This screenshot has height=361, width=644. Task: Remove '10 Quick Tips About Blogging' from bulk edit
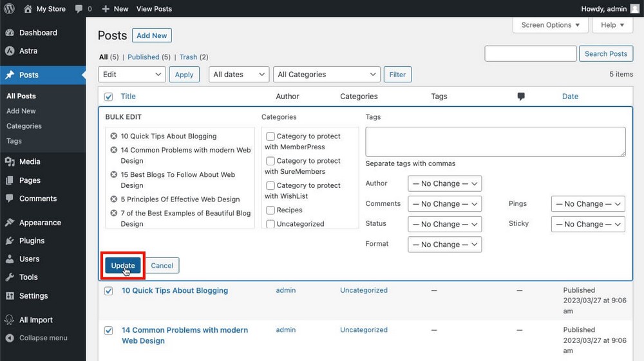tap(114, 136)
